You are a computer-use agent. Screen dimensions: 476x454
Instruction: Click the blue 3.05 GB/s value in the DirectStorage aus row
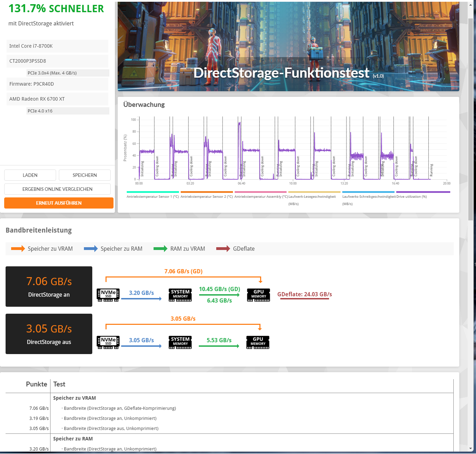141,340
